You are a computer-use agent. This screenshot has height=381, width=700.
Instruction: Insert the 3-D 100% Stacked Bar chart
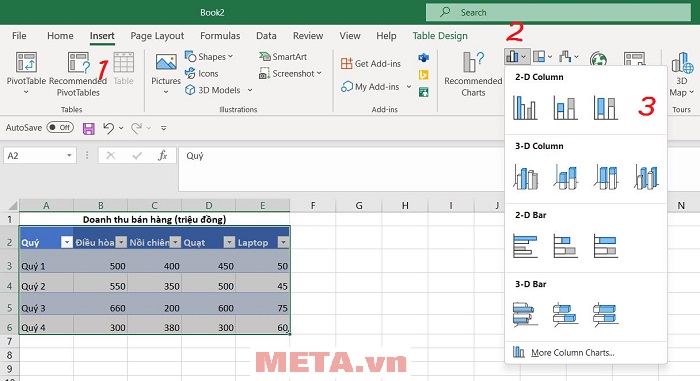(x=605, y=314)
